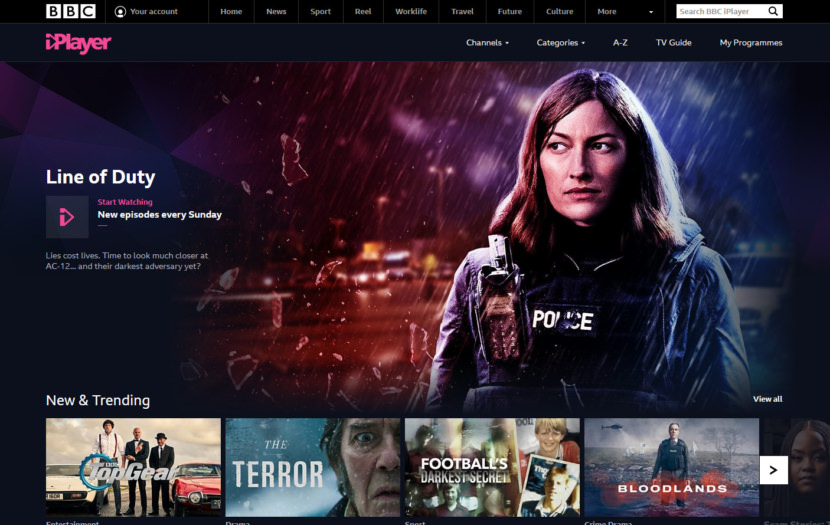
Task: Open the Bloodlands thumbnail
Action: click(x=672, y=467)
